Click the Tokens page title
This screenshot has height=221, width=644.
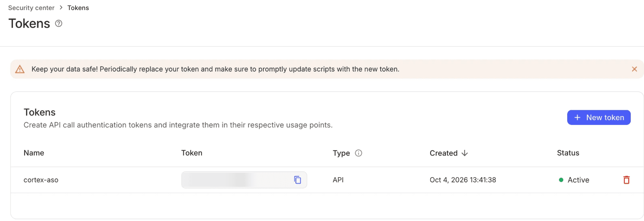point(29,23)
